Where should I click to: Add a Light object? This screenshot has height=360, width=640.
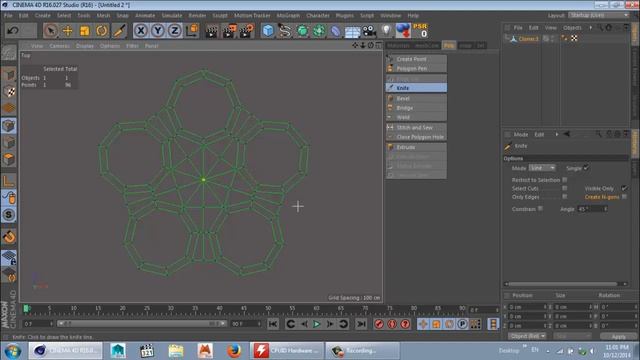[x=386, y=31]
